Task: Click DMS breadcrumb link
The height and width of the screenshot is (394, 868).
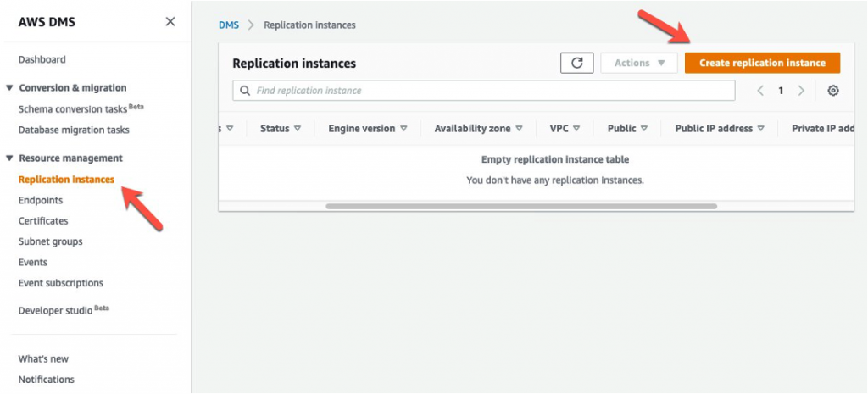Action: (229, 25)
